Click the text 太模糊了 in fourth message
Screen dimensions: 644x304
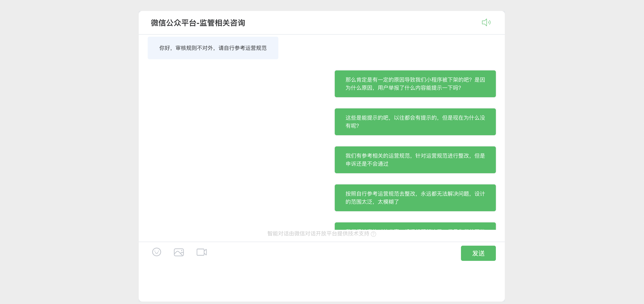tap(388, 202)
